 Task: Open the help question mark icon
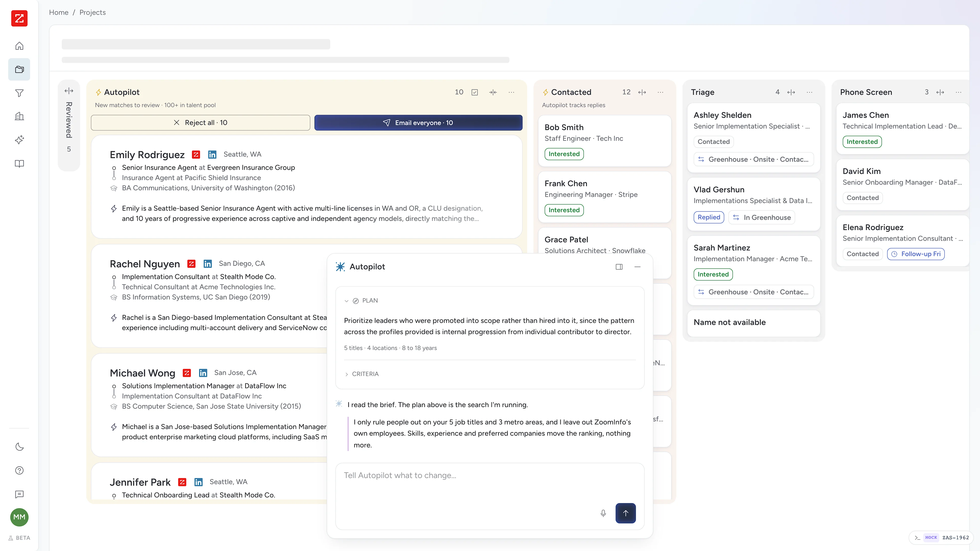tap(19, 470)
